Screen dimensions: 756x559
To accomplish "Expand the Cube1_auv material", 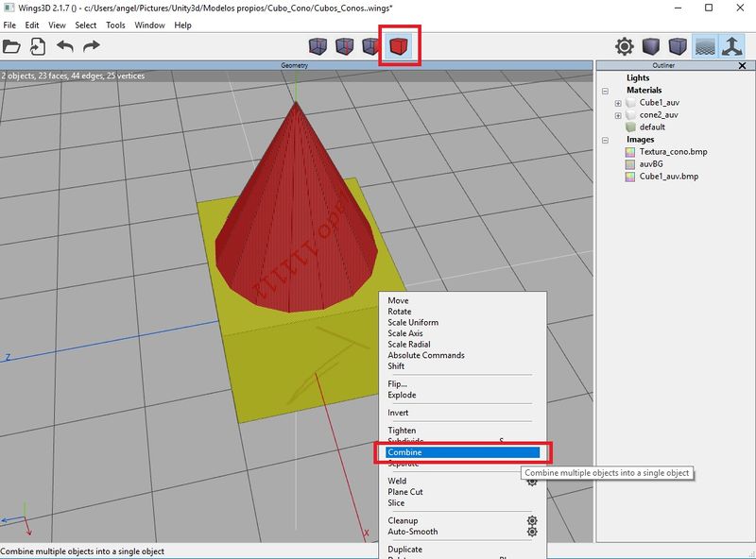I will [618, 103].
